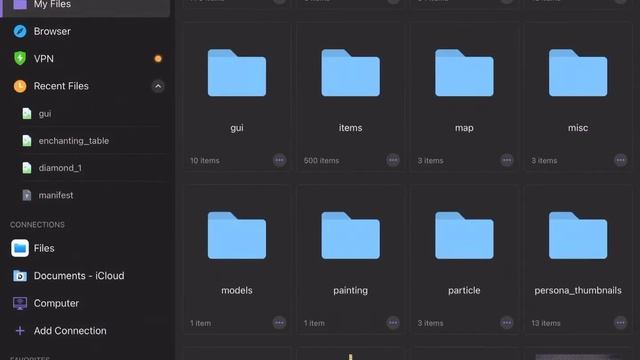Open more options for models folder

tap(280, 323)
